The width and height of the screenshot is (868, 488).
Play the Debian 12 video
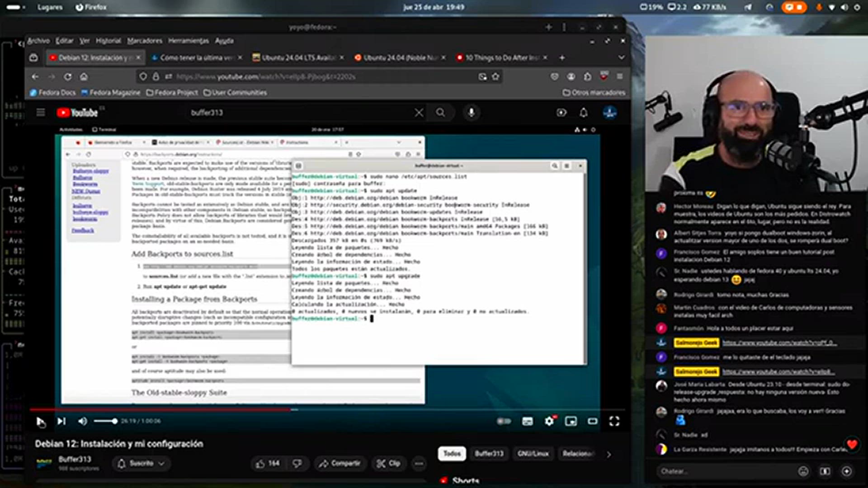pos(41,422)
